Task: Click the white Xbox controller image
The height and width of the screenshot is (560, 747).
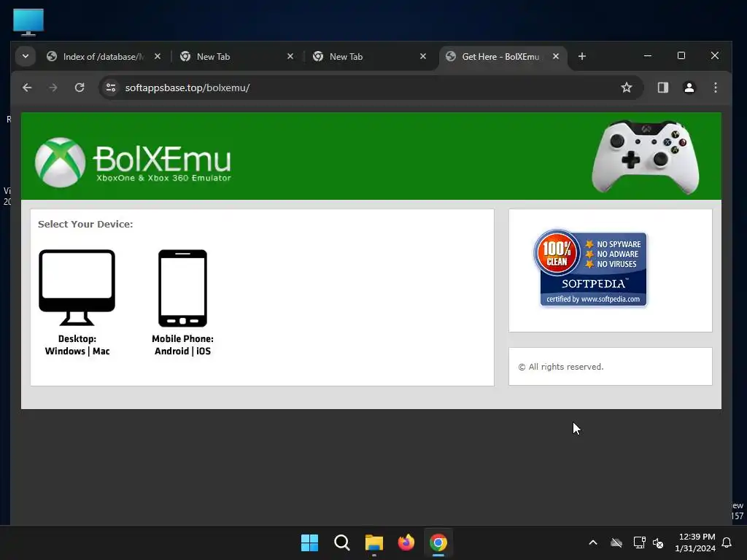Action: pos(646,156)
